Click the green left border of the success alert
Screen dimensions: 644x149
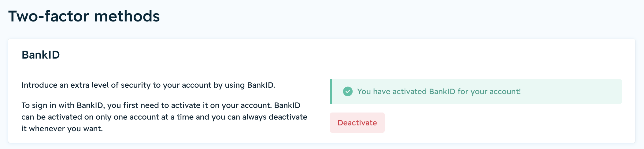[x=331, y=91]
